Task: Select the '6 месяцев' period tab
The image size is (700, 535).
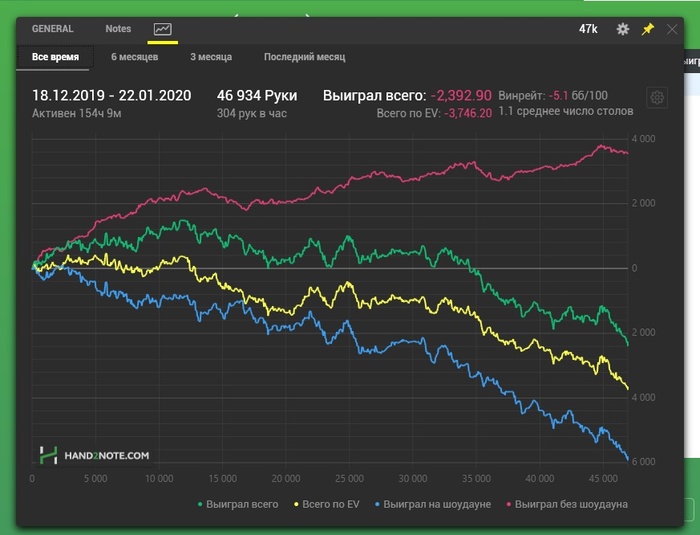Action: coord(134,57)
